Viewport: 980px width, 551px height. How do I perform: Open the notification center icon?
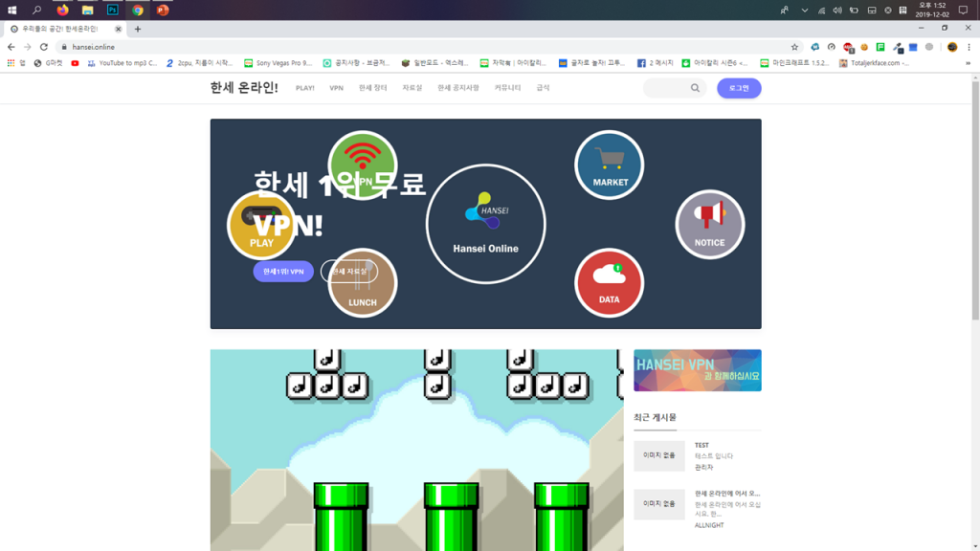click(963, 10)
